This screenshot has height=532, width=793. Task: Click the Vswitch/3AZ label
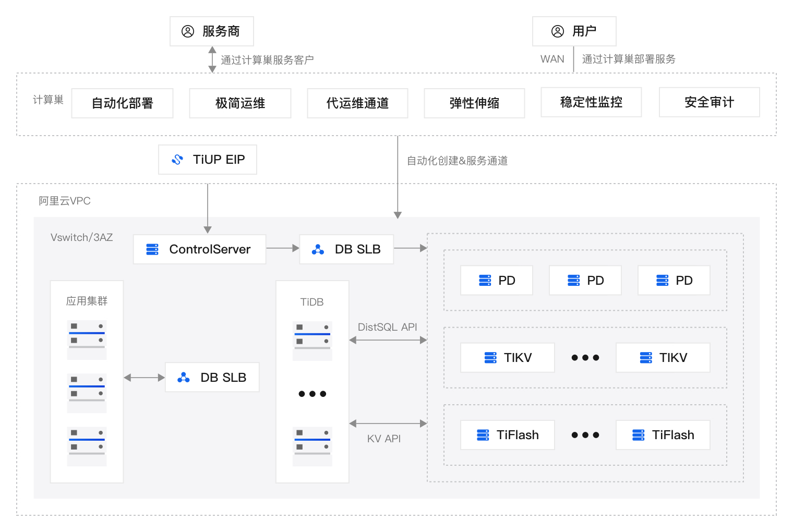coord(82,237)
